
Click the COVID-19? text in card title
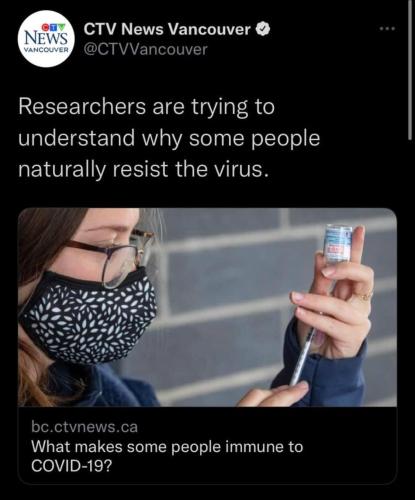click(x=71, y=466)
